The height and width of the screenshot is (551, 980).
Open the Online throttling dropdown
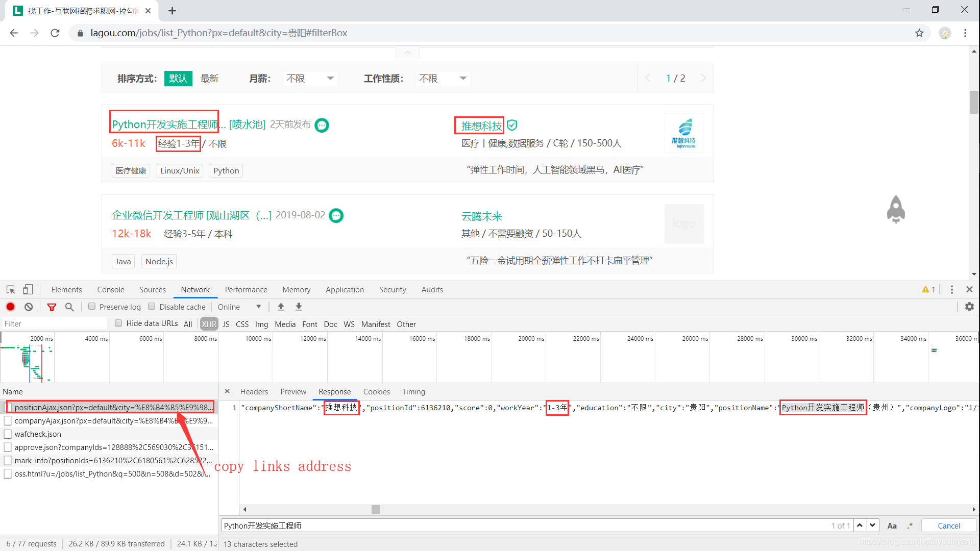point(239,307)
